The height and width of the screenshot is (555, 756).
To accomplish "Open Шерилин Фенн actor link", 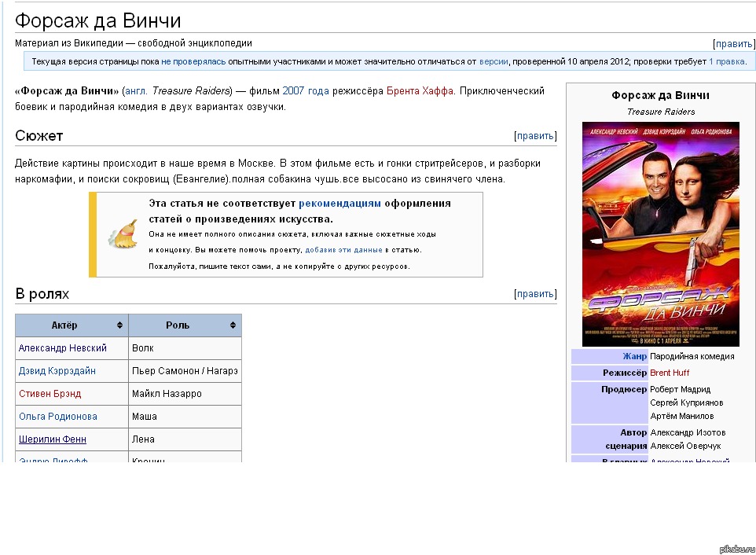I will (53, 439).
